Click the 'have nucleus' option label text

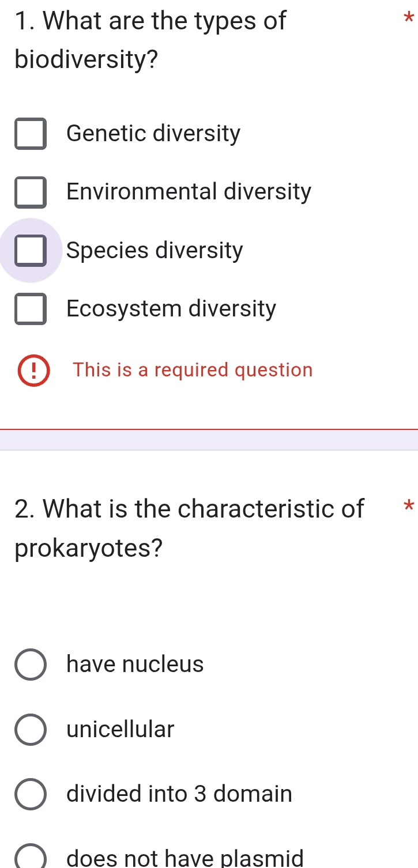click(x=135, y=665)
